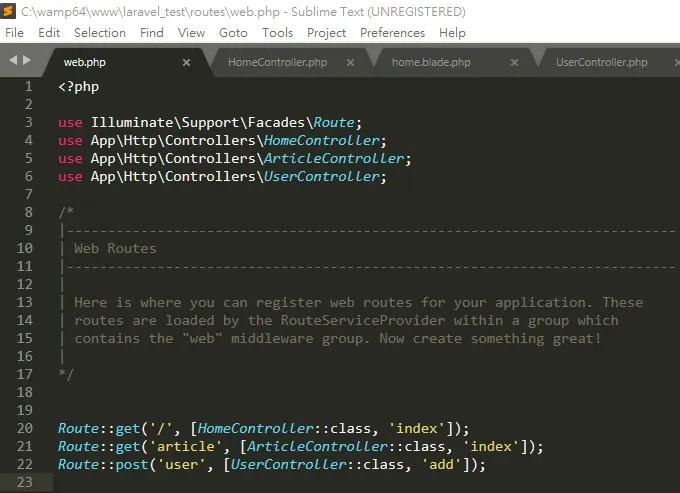This screenshot has width=680, height=493.
Task: Open the Help menu
Action: point(452,33)
